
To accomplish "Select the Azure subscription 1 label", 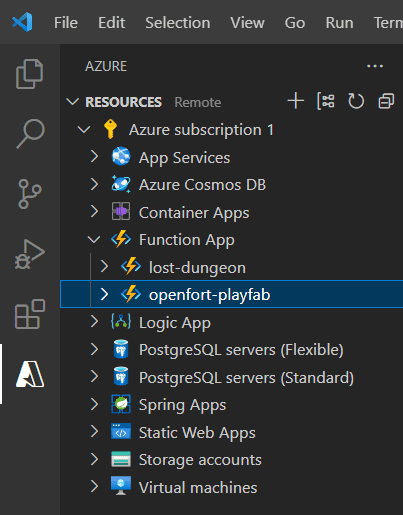I will click(x=201, y=130).
